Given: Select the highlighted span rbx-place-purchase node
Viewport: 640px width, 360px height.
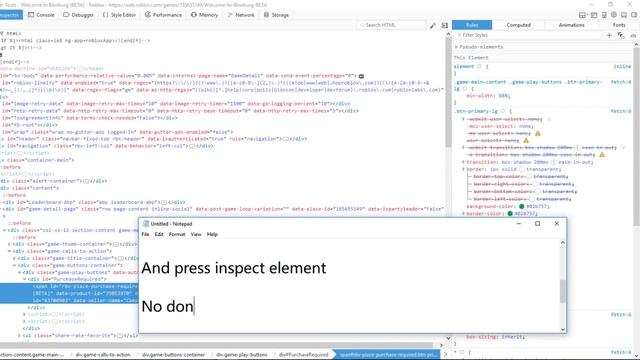Looking at the screenshot, I should point(69,293).
